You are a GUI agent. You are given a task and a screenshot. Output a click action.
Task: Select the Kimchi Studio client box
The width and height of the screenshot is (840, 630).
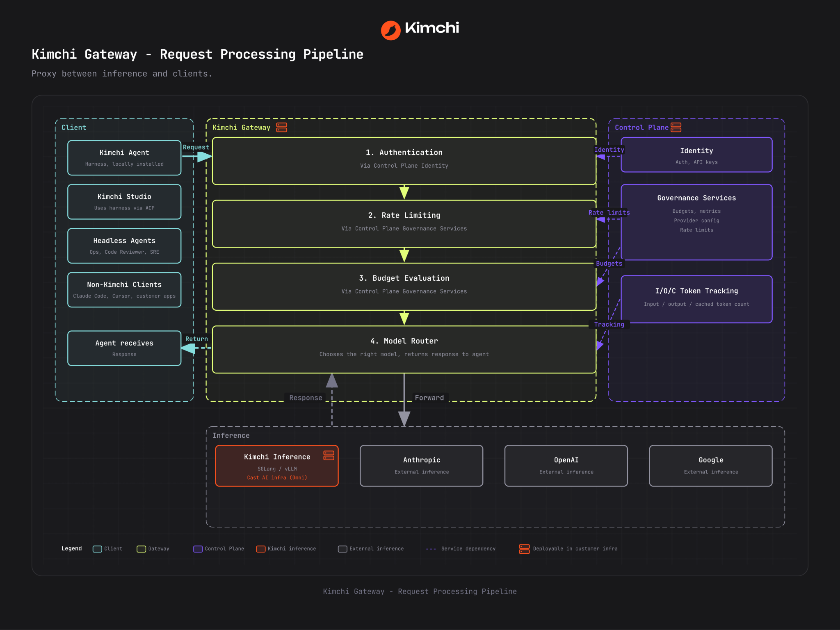pyautogui.click(x=124, y=202)
